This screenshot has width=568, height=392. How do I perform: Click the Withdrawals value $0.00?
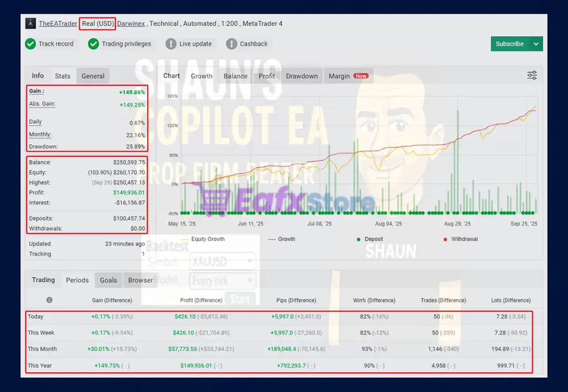pyautogui.click(x=138, y=229)
